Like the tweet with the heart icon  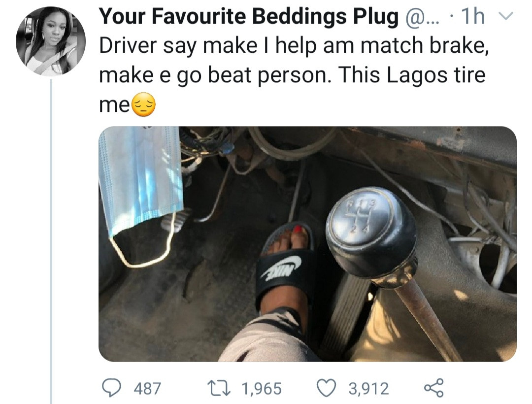point(325,388)
